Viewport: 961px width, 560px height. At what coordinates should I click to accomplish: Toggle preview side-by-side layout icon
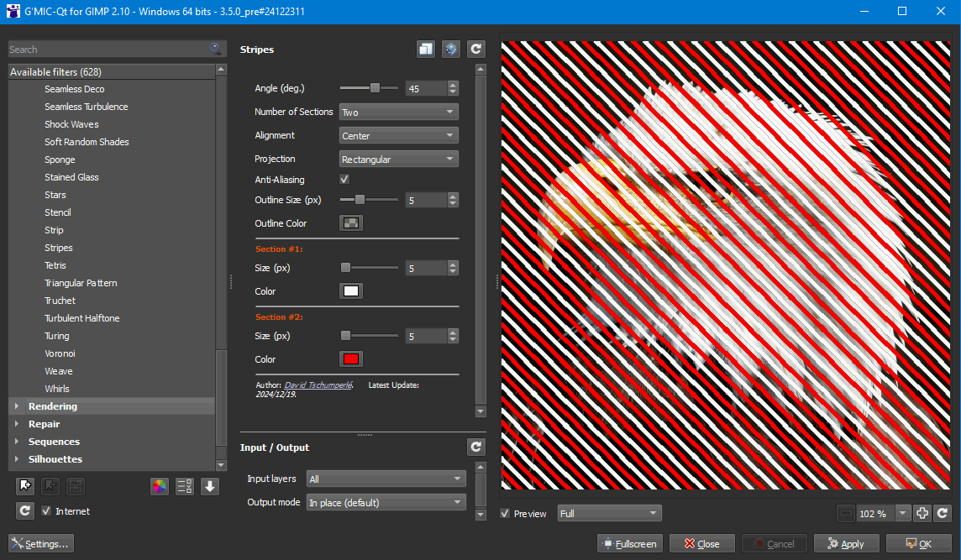[x=426, y=49]
